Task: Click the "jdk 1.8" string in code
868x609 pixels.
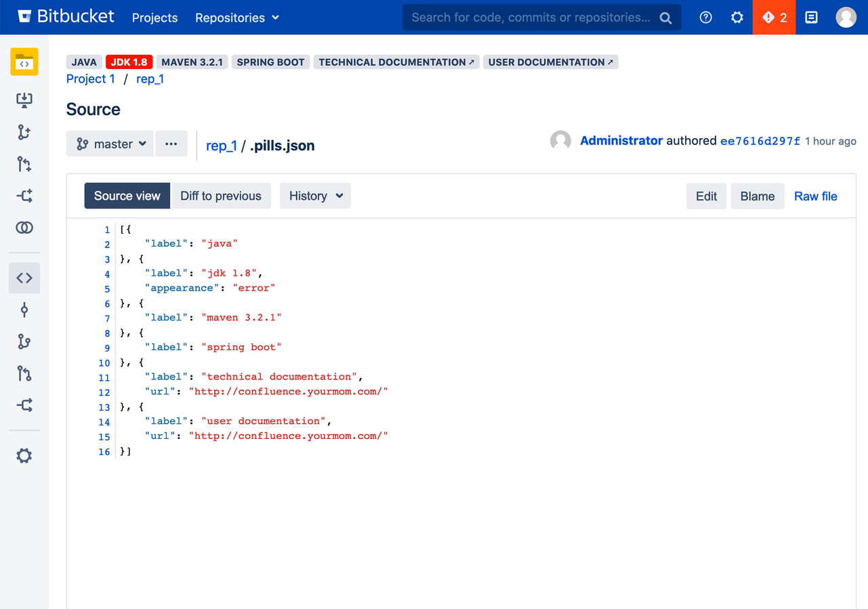Action: tap(229, 273)
